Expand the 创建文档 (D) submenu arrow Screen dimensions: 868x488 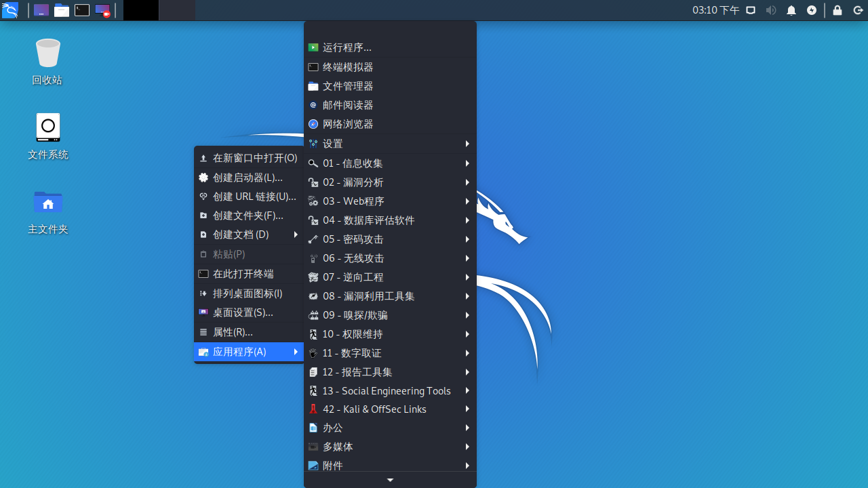(296, 235)
